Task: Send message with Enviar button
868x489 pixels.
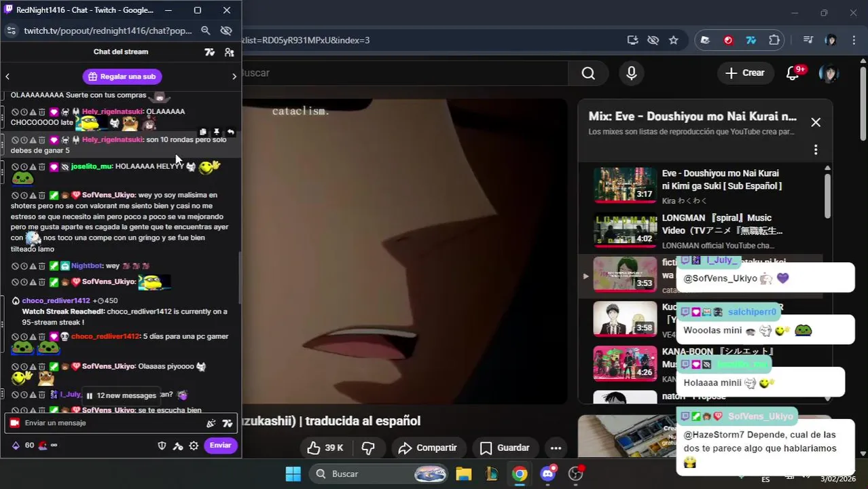Action: pyautogui.click(x=220, y=446)
